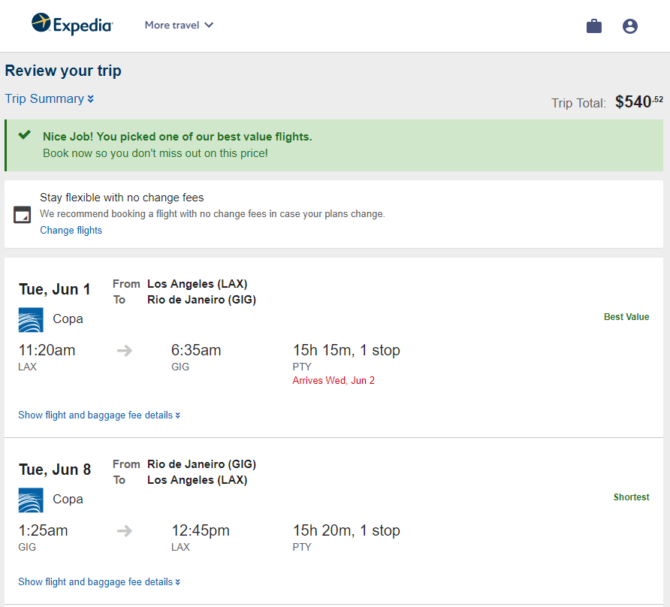Open the Expedia logo homepage
The width and height of the screenshot is (670, 607).
point(72,24)
